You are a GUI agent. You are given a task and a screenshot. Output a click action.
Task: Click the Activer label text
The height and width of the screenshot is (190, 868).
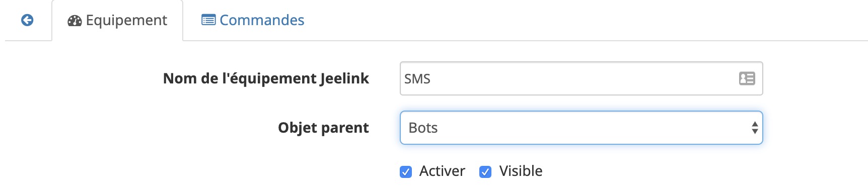[x=442, y=171]
